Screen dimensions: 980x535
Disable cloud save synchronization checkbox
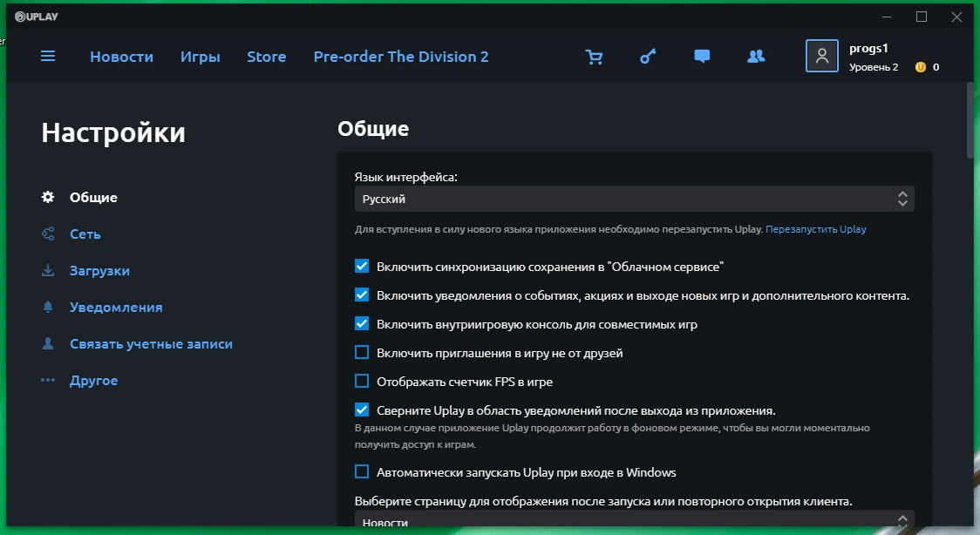coord(362,266)
